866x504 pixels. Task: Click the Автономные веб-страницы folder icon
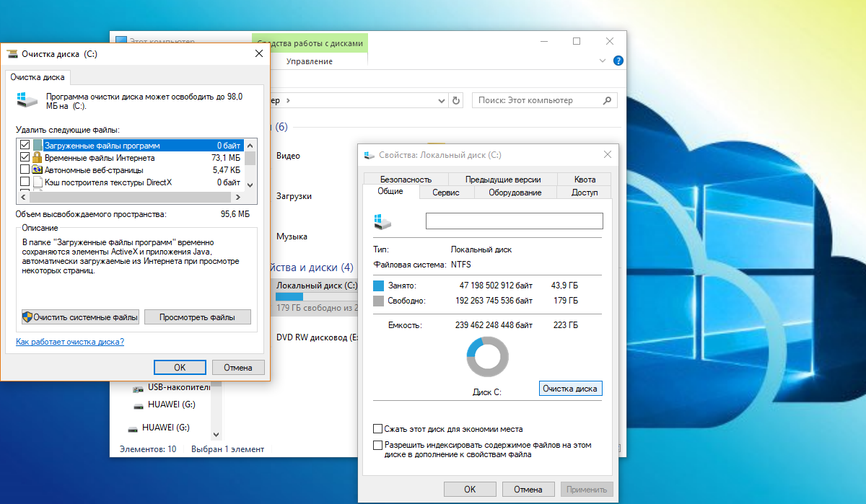coord(38,169)
